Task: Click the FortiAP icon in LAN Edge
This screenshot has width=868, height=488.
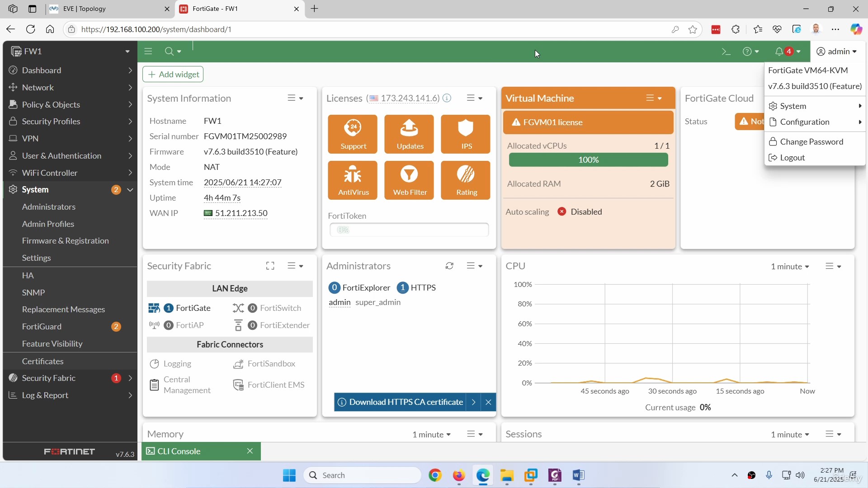Action: pos(154,325)
